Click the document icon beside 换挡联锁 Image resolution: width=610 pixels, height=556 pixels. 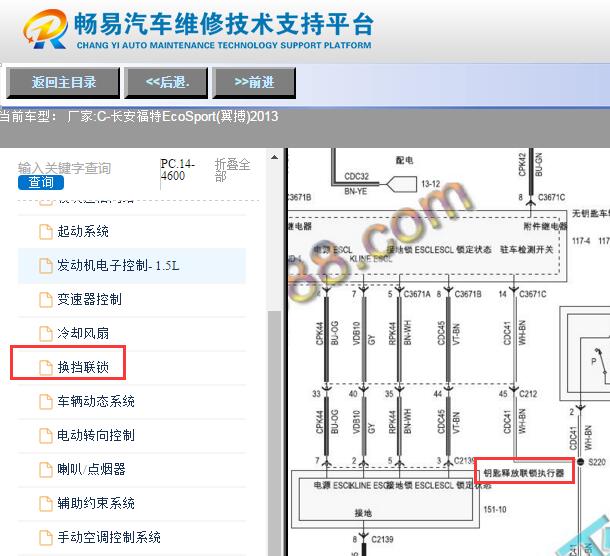coord(46,368)
